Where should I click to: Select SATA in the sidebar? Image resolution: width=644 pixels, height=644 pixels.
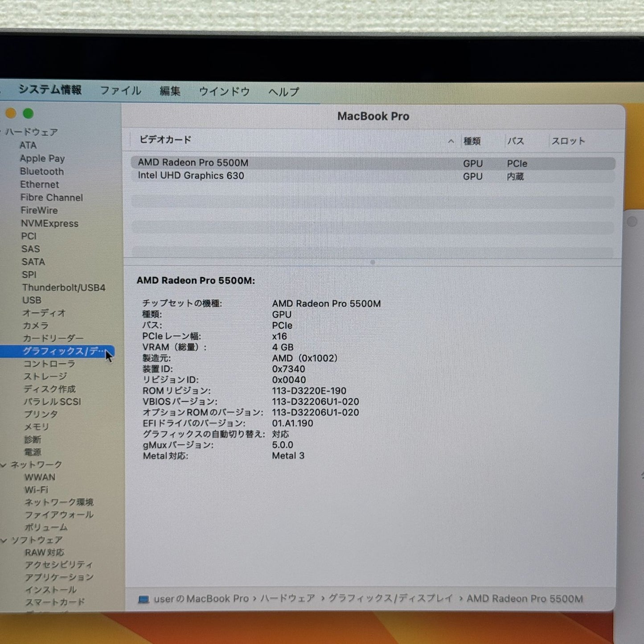[x=33, y=262]
